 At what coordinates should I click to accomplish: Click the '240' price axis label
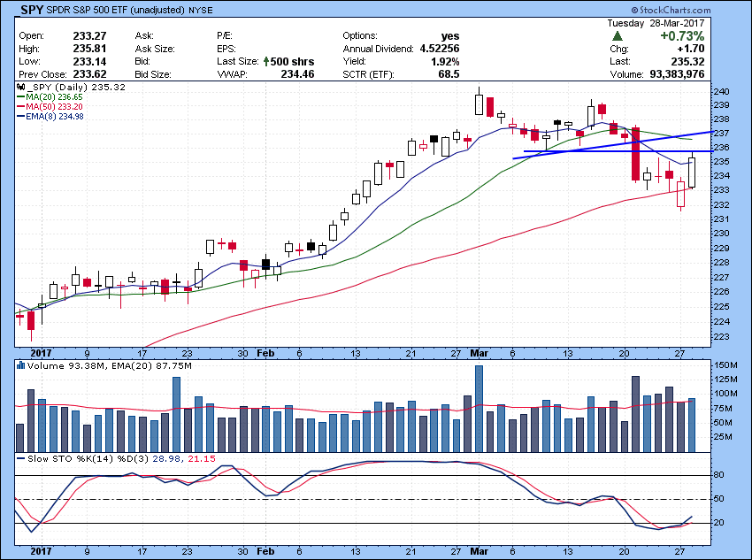click(x=721, y=92)
